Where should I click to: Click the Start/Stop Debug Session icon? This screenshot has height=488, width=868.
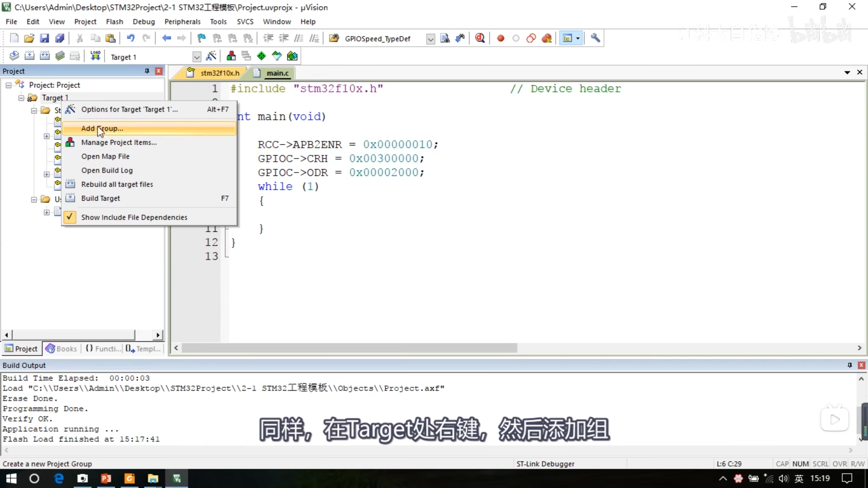point(480,38)
